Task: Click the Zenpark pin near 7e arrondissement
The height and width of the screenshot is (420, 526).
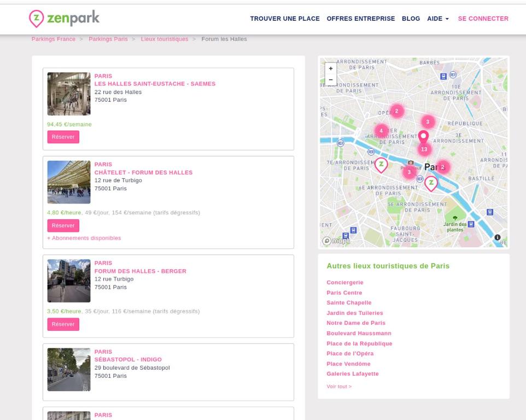Action: [x=381, y=165]
